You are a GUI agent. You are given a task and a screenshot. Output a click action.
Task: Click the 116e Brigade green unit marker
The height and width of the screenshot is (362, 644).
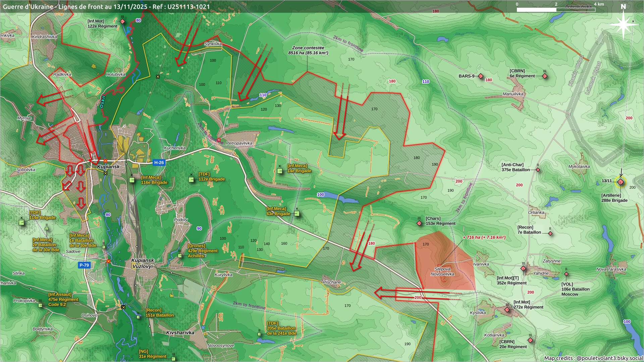(132, 180)
